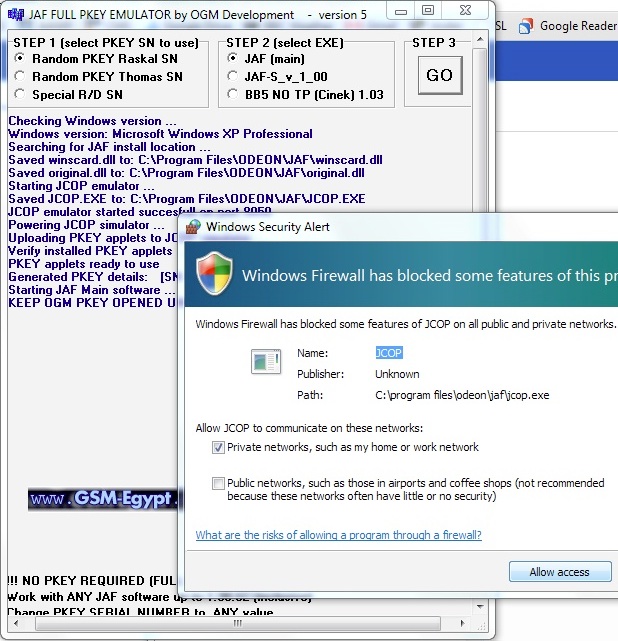Click 'Publisher: Unknown' value
The image size is (618, 641).
397,374
